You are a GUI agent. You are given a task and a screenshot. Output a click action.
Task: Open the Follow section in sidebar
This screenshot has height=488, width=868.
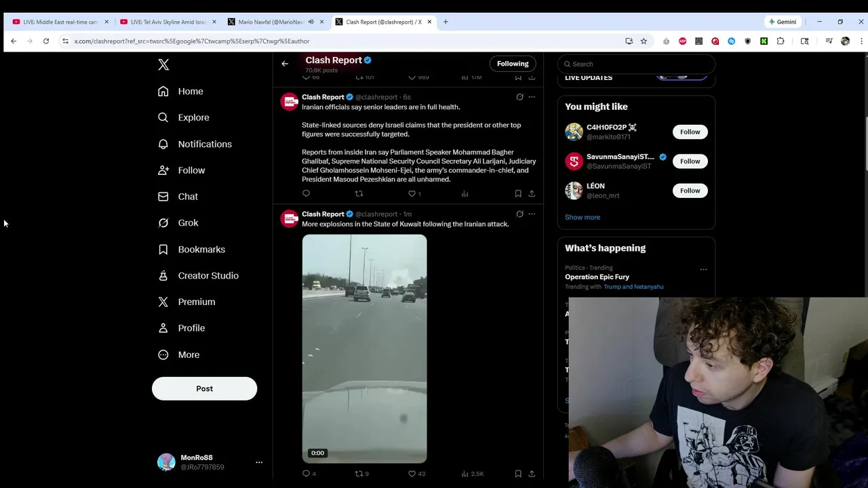tap(181, 170)
